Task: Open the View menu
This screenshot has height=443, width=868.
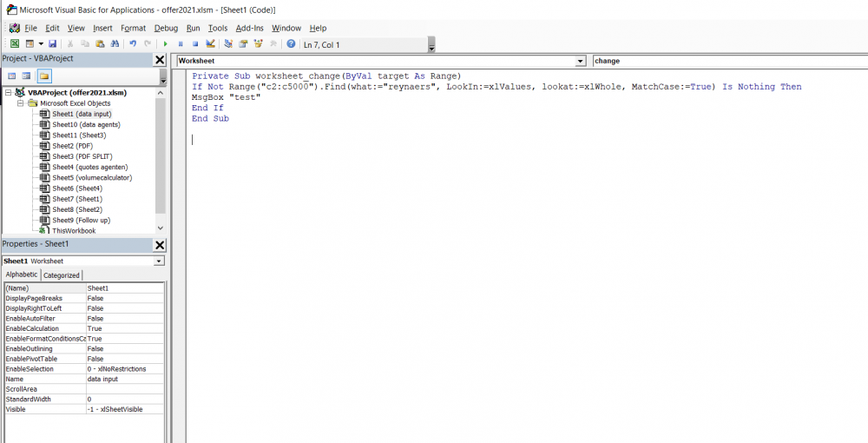Action: point(76,29)
